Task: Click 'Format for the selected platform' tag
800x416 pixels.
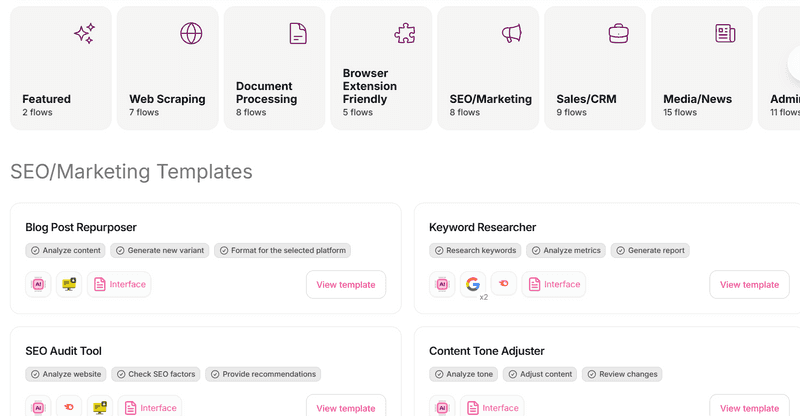Action: click(282, 251)
